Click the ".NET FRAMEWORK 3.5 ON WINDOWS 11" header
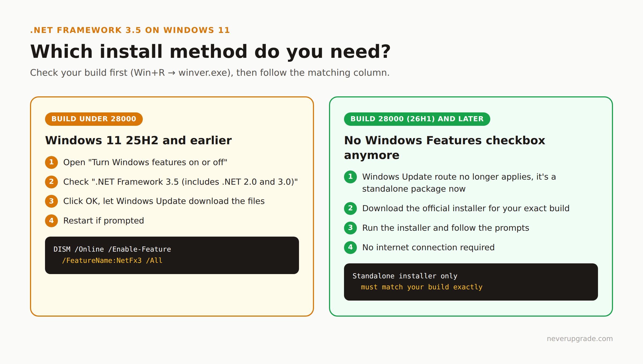Viewport: 643px width, 364px height. point(130,30)
